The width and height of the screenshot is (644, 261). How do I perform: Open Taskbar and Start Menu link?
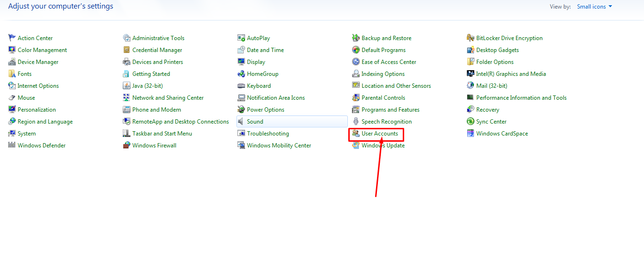coord(162,134)
